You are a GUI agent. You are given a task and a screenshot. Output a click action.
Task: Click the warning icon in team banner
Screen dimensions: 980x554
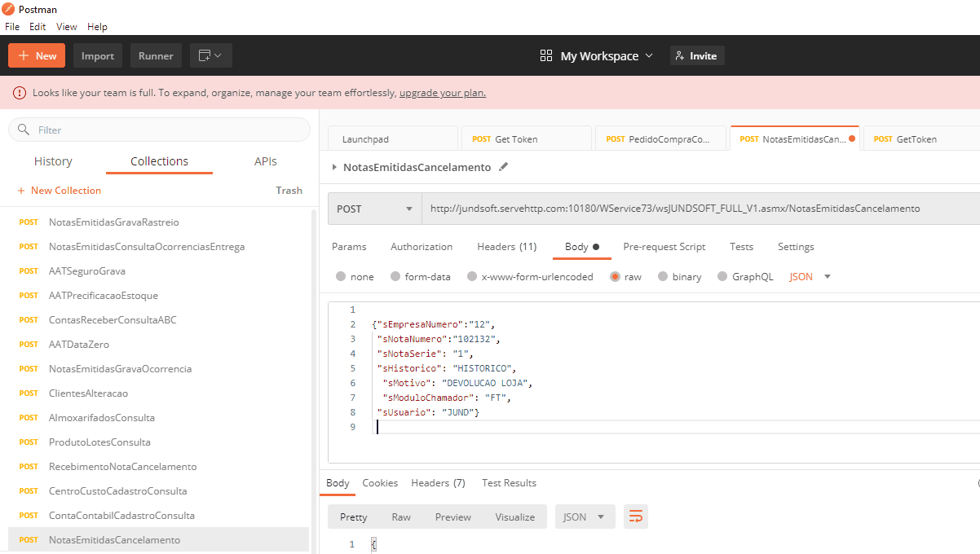coord(20,93)
